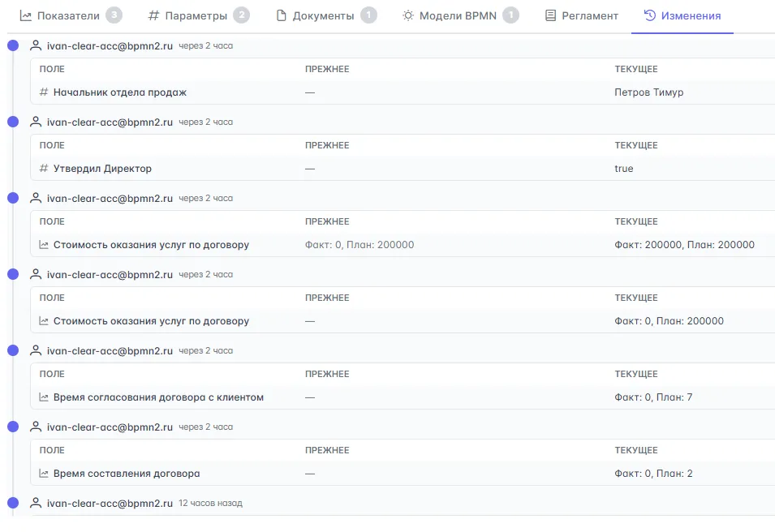Click the first timeline marker dot

coord(13,45)
